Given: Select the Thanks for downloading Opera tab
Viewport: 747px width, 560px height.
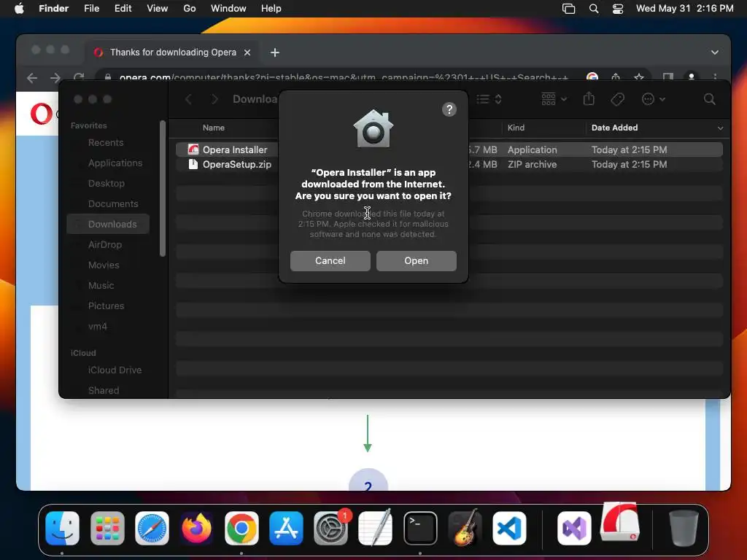Looking at the screenshot, I should [x=173, y=52].
